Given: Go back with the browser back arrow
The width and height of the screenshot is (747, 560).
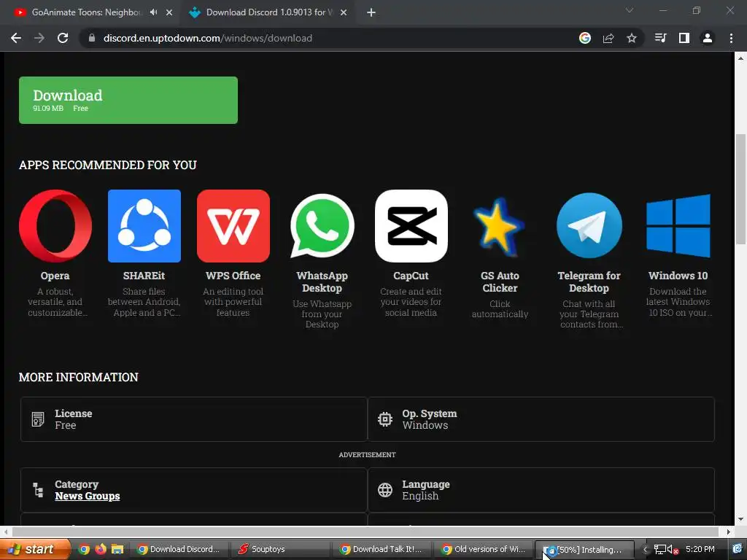Looking at the screenshot, I should pyautogui.click(x=16, y=38).
